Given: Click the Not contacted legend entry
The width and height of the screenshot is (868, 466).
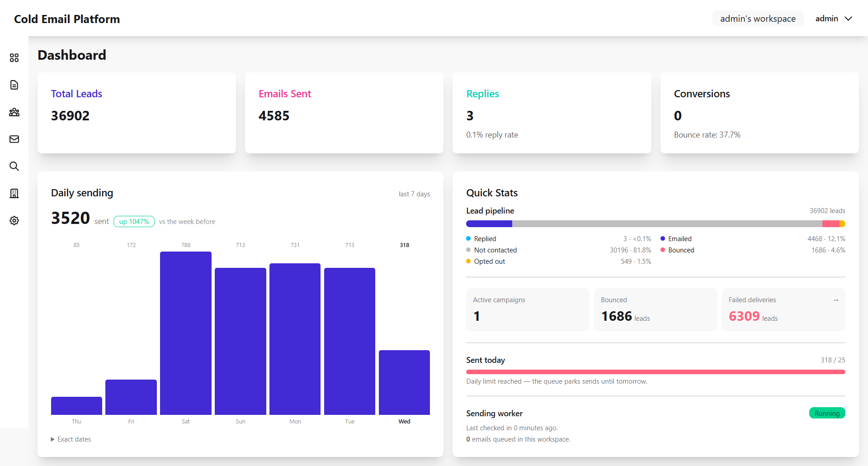Looking at the screenshot, I should (558, 250).
